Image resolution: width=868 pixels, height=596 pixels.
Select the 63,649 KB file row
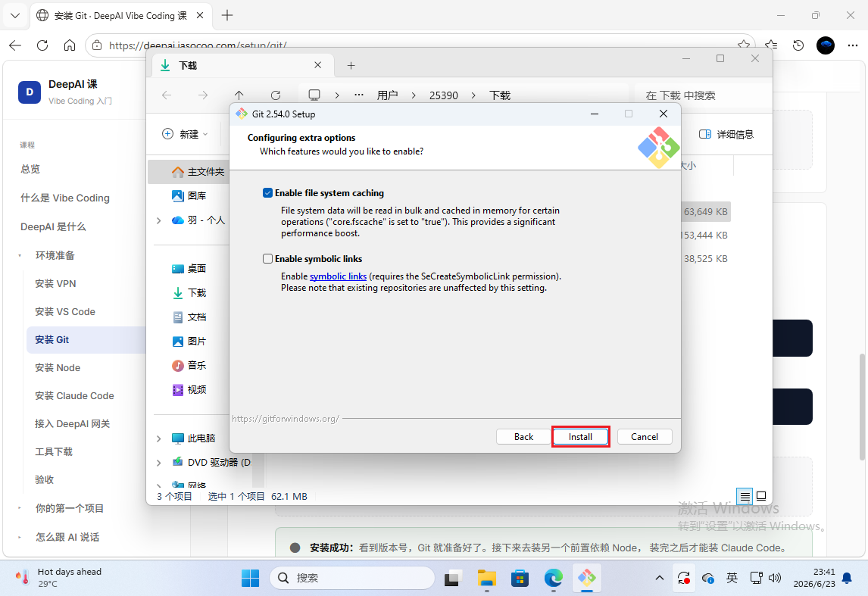pyautogui.click(x=705, y=211)
